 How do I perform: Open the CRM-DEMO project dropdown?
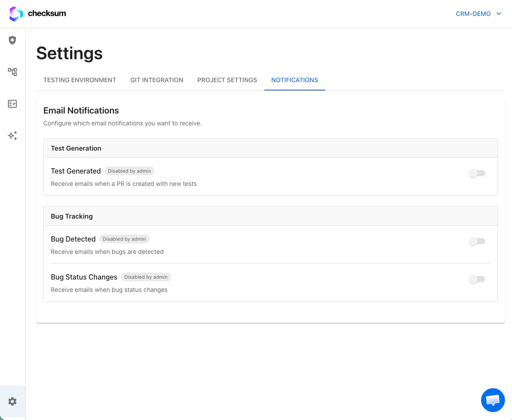coord(473,14)
